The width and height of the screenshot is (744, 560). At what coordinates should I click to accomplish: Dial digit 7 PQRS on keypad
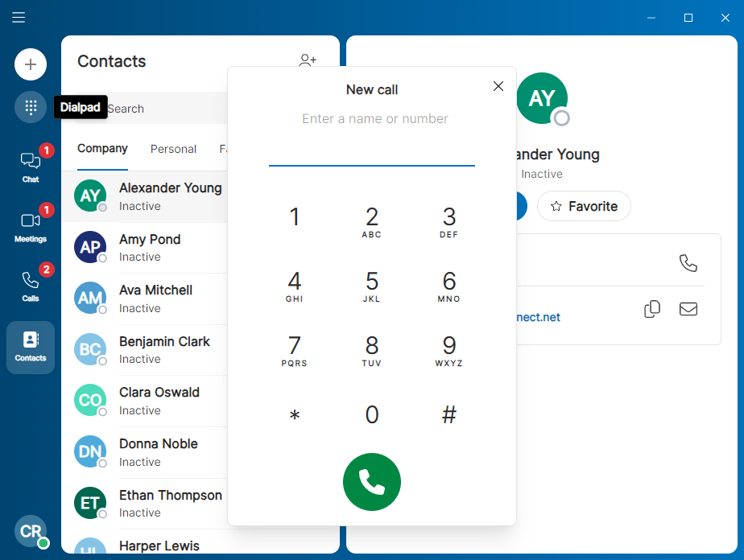point(295,351)
